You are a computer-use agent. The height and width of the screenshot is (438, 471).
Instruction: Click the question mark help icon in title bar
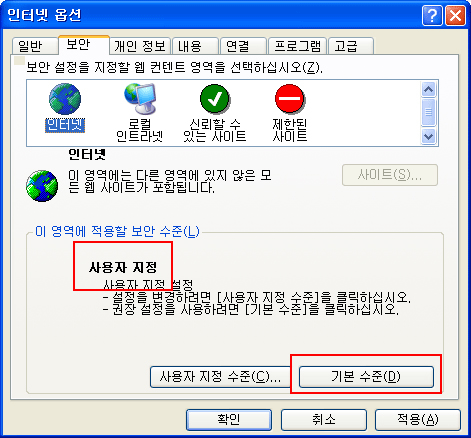click(x=432, y=16)
